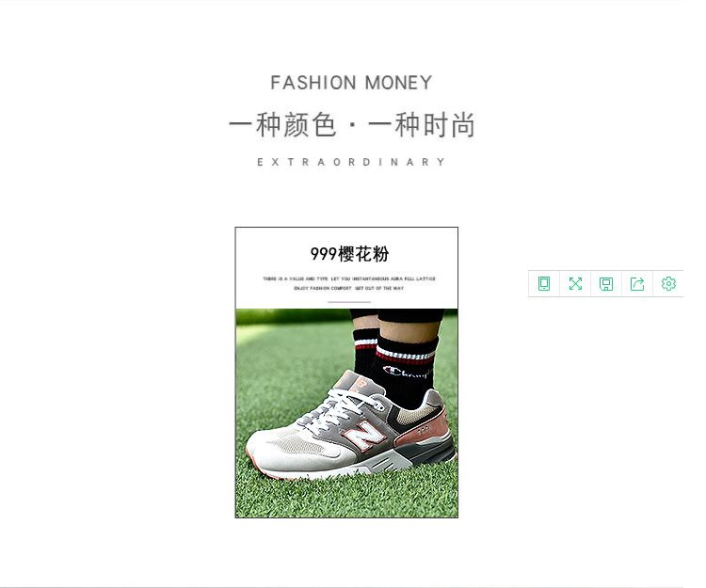Click the sneaker photo on grass
Image resolution: width=706 pixels, height=588 pixels.
coord(346,413)
